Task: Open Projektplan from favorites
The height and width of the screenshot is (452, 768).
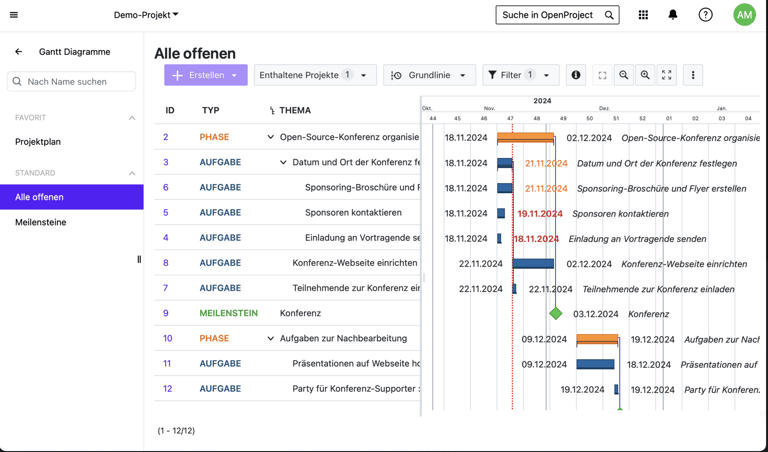Action: [38, 142]
